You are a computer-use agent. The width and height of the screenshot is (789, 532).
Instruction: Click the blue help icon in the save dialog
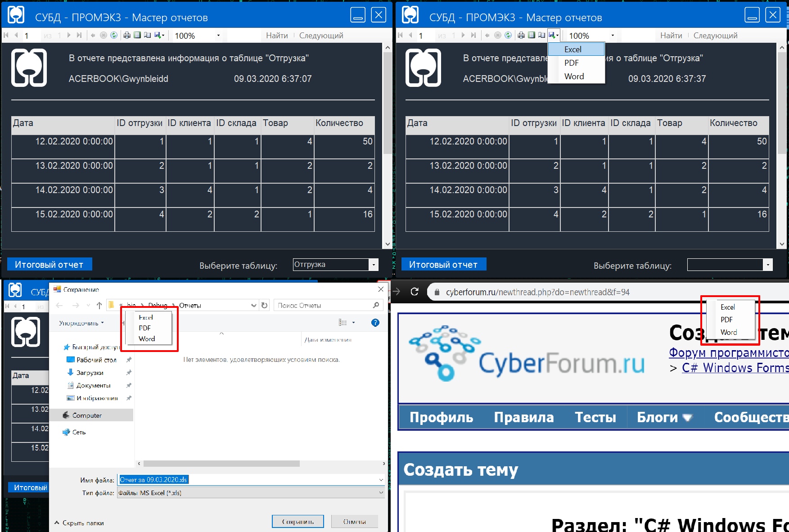[375, 323]
